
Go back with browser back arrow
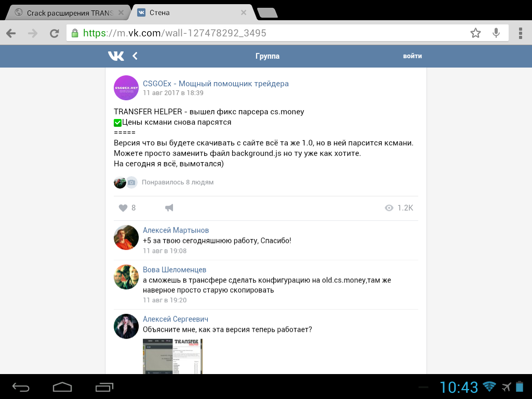click(11, 33)
